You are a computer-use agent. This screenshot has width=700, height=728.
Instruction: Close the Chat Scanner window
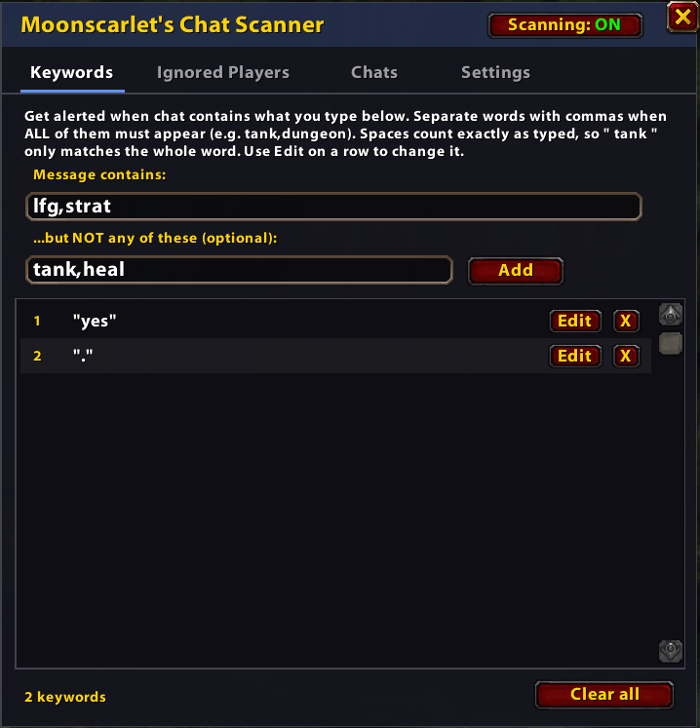coord(682,18)
